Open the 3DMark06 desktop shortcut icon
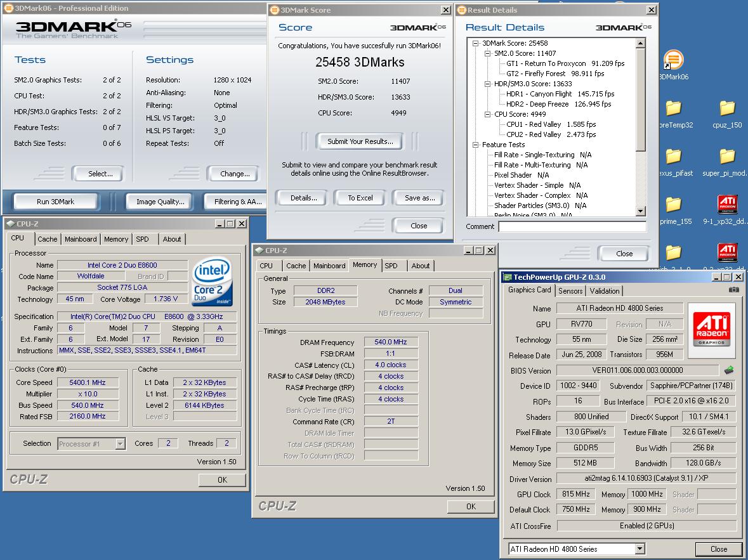Image resolution: width=748 pixels, height=560 pixels. click(x=673, y=60)
